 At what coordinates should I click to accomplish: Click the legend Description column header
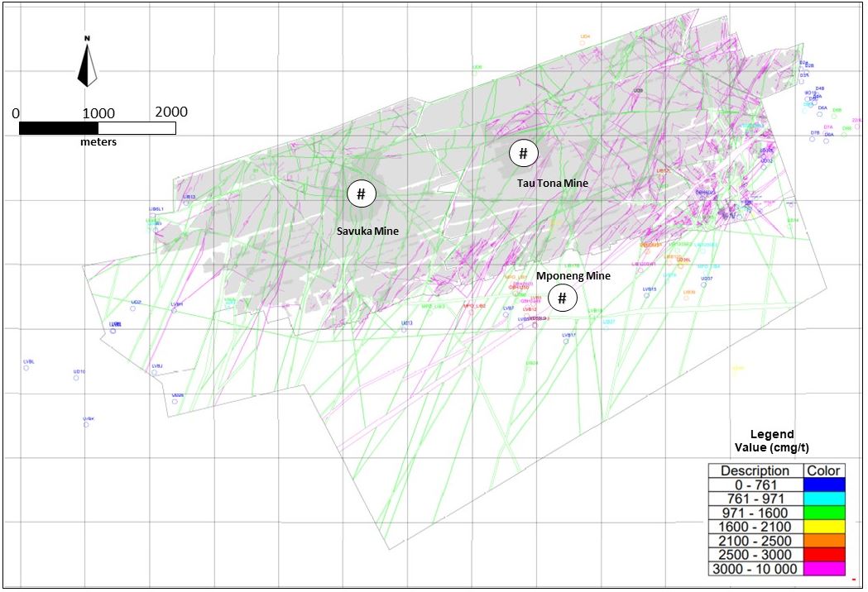click(755, 470)
